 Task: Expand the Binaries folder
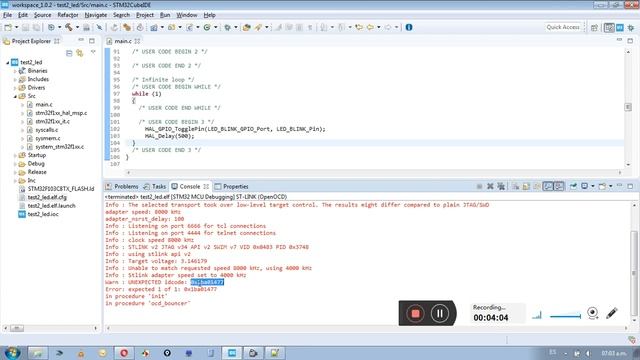[15, 71]
